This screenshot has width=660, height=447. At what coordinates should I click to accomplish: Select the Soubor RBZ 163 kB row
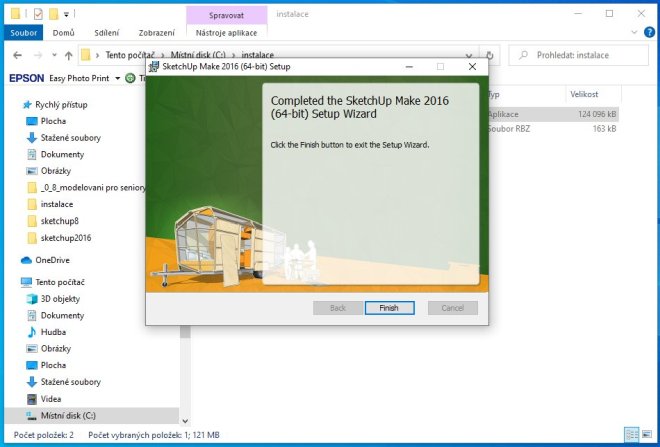(553, 129)
